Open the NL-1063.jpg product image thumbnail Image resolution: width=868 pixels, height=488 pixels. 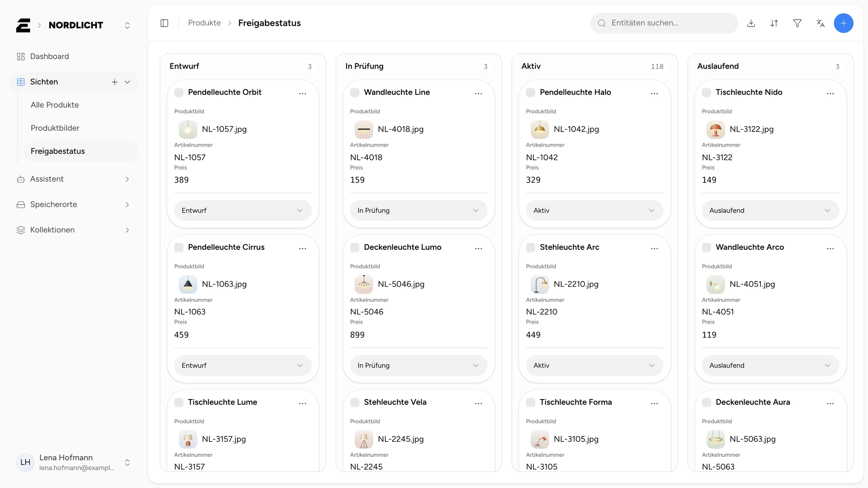click(188, 284)
